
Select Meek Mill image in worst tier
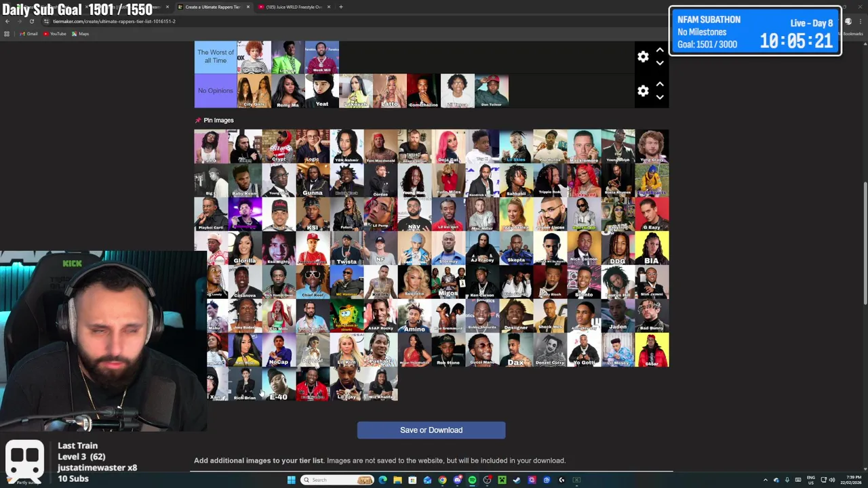click(322, 57)
